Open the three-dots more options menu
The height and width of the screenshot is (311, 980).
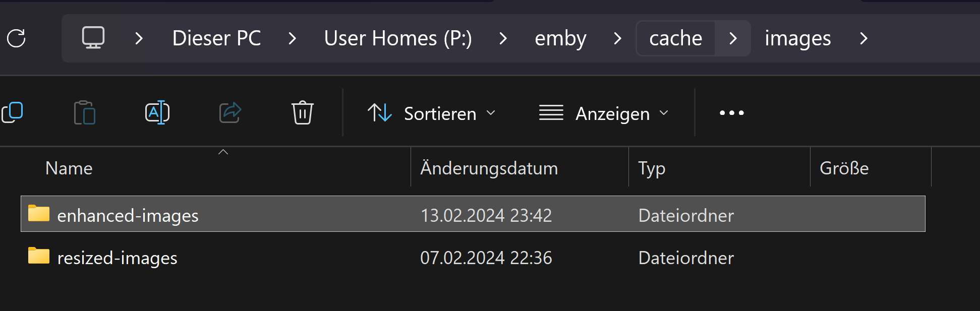click(x=731, y=113)
